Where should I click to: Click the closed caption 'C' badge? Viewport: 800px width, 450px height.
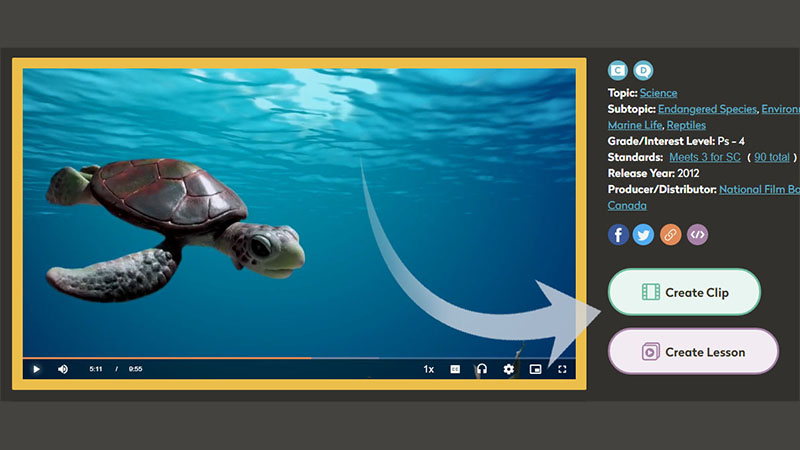(x=618, y=70)
